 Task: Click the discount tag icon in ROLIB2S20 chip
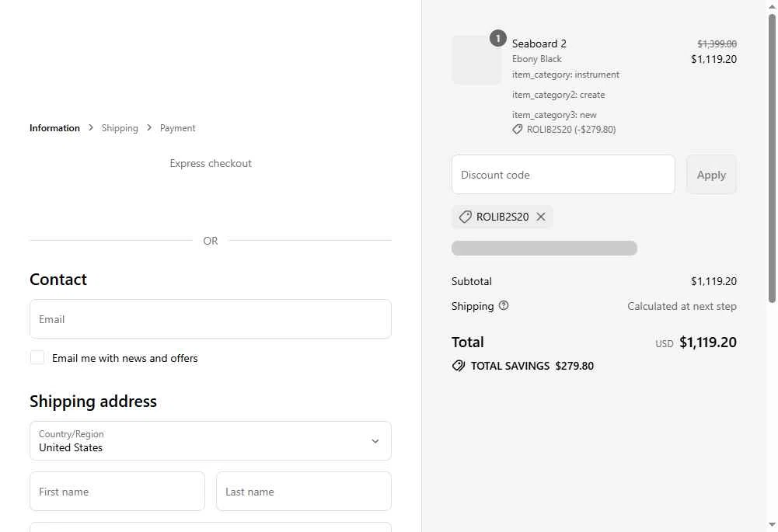465,217
